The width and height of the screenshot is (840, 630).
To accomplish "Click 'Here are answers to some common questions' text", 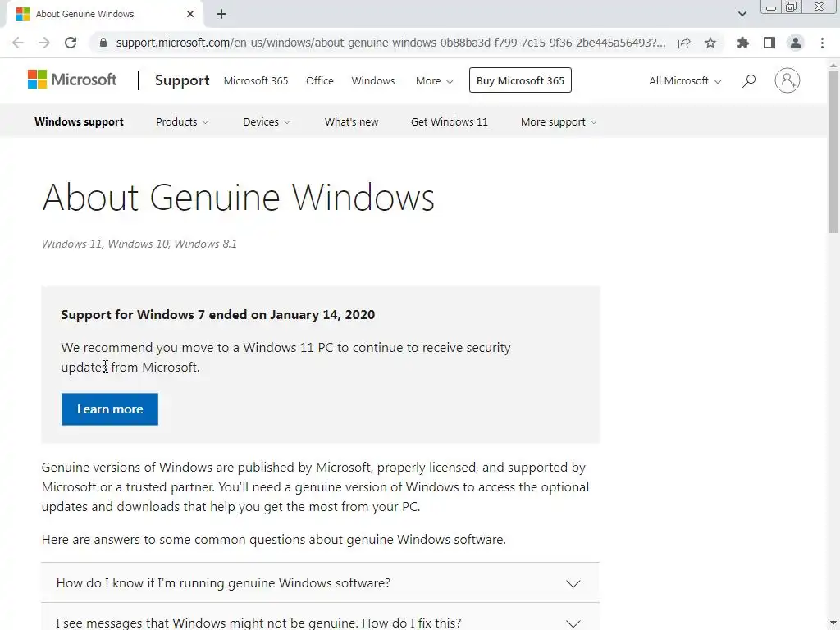I will 274,540.
